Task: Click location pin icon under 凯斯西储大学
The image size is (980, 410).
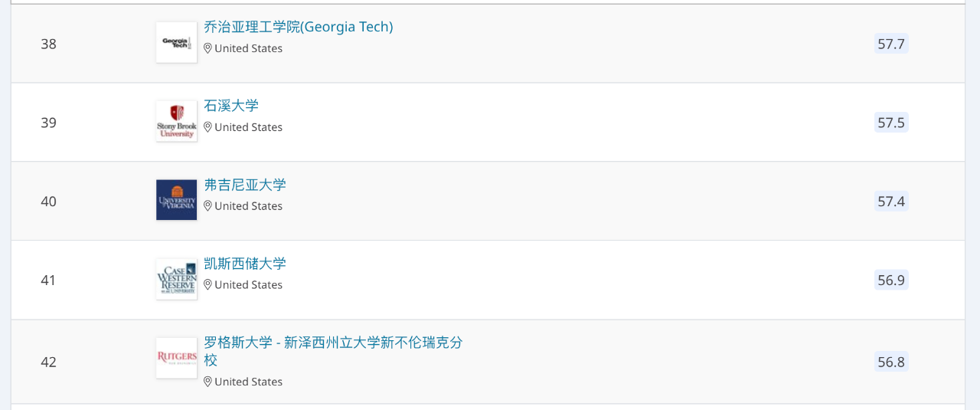Action: (207, 285)
